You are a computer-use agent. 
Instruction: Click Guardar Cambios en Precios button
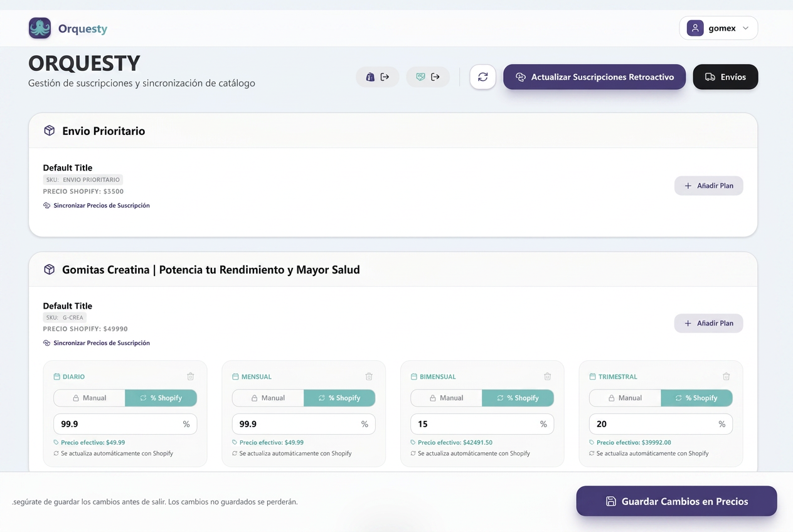pos(676,501)
